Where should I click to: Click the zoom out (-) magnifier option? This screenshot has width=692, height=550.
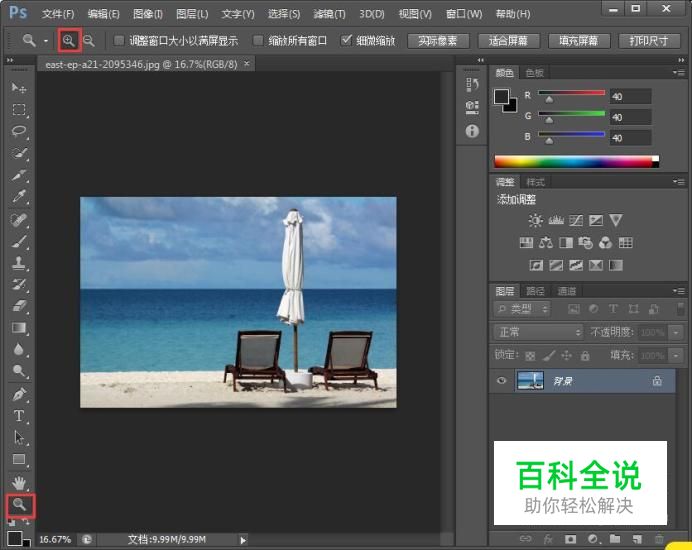(x=89, y=41)
